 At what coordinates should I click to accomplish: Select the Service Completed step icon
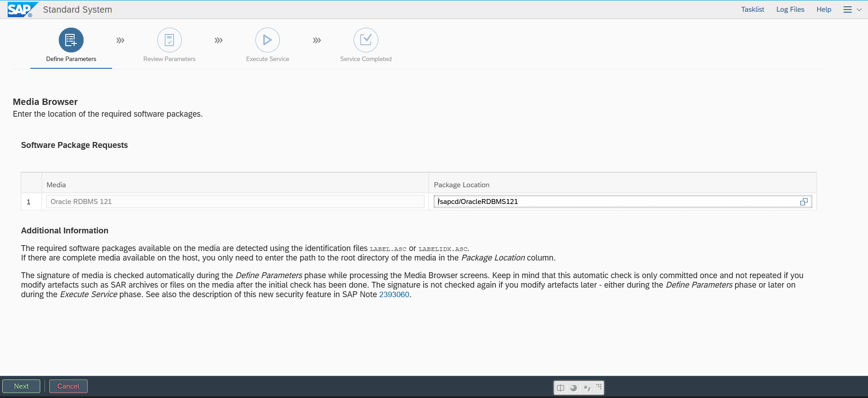(x=366, y=40)
